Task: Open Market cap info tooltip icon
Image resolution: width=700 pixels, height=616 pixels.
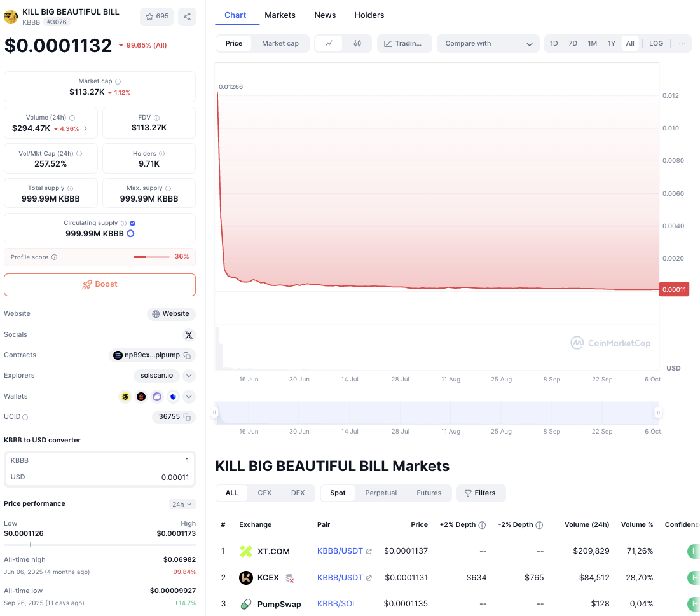Action: coord(118,81)
